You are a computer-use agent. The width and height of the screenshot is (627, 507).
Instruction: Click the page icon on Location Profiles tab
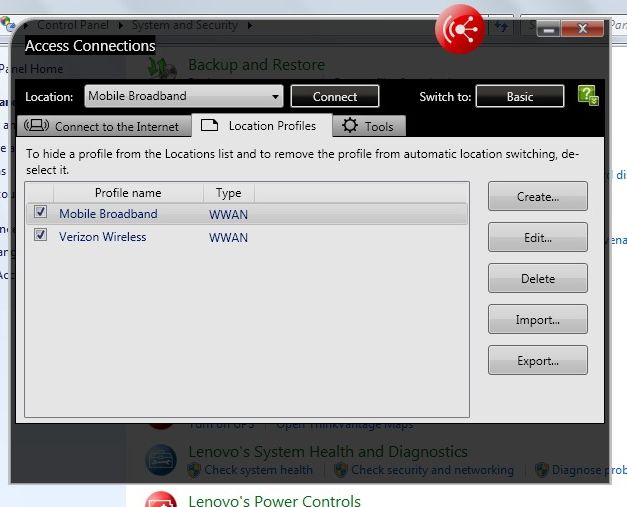click(x=210, y=125)
